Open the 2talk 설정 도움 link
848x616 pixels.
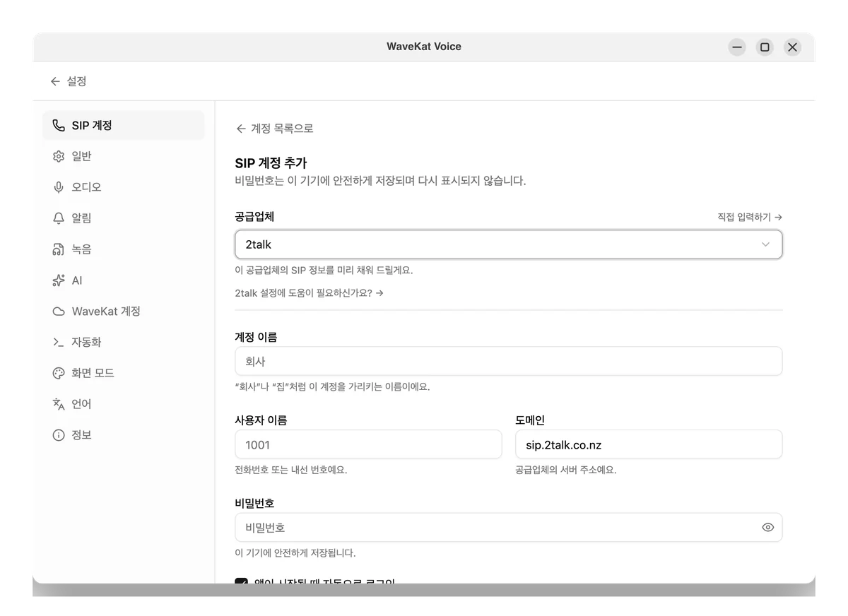pyautogui.click(x=309, y=292)
